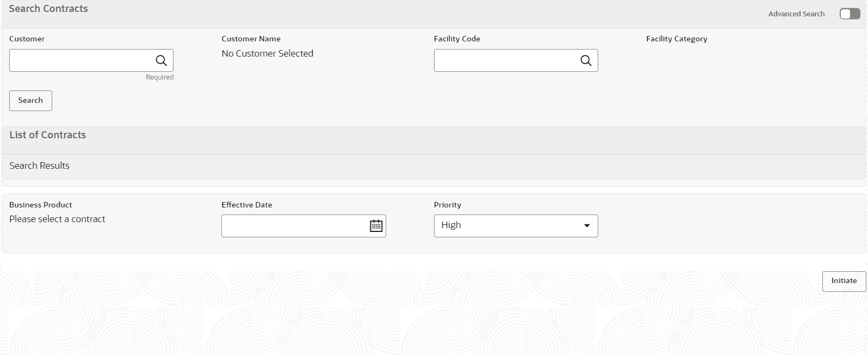The width and height of the screenshot is (868, 355).
Task: Click the Priority field label
Action: coord(448,205)
